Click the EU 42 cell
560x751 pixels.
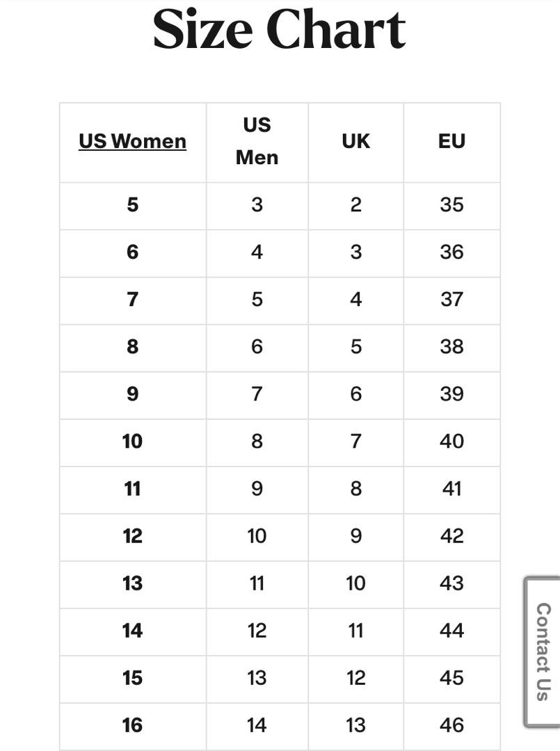pos(451,536)
